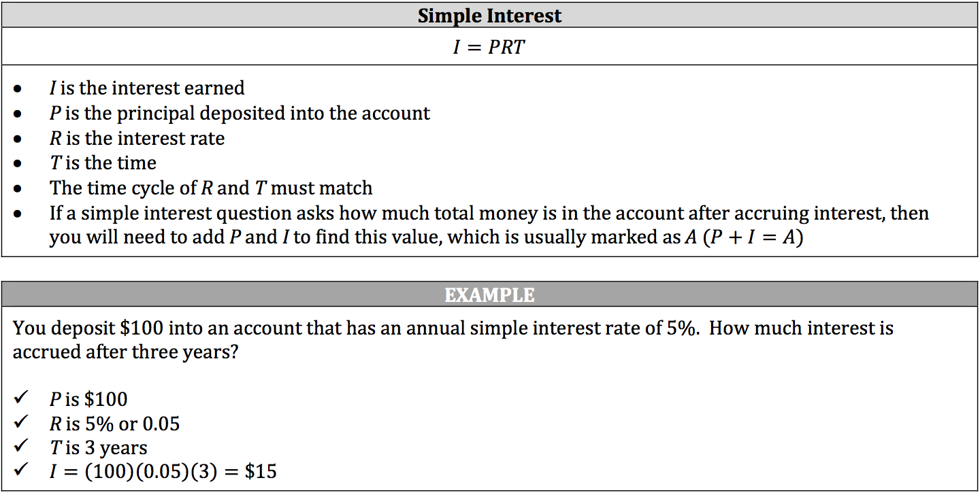The width and height of the screenshot is (980, 493).
Task: Click the gray EXAMPLE header bar
Action: tap(489, 295)
